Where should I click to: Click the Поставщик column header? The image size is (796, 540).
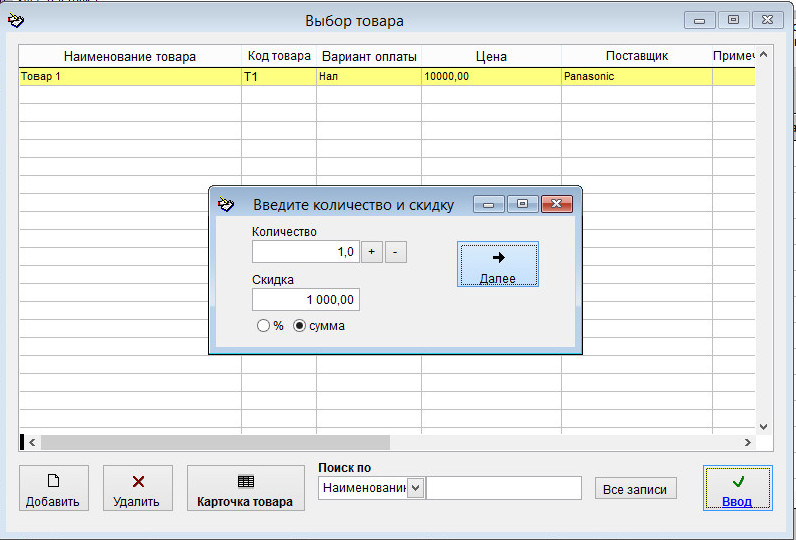(637, 56)
